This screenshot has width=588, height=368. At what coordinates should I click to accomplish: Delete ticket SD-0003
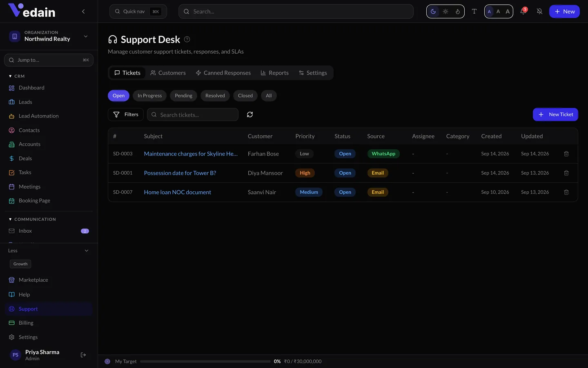coord(566,154)
